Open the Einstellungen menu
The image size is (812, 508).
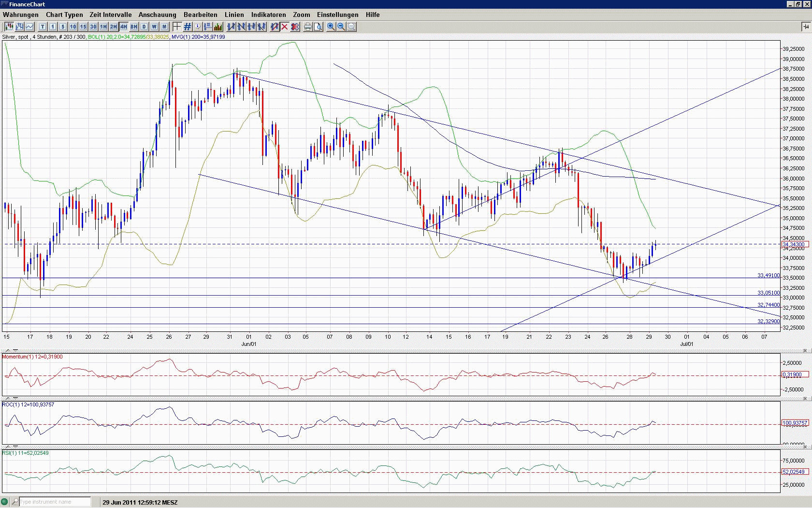(338, 15)
